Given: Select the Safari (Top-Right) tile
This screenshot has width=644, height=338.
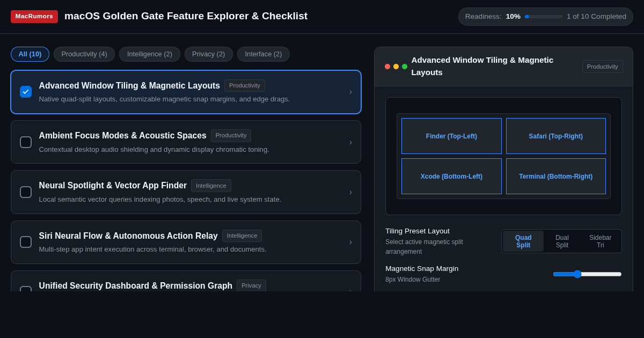Looking at the screenshot, I should point(556,136).
